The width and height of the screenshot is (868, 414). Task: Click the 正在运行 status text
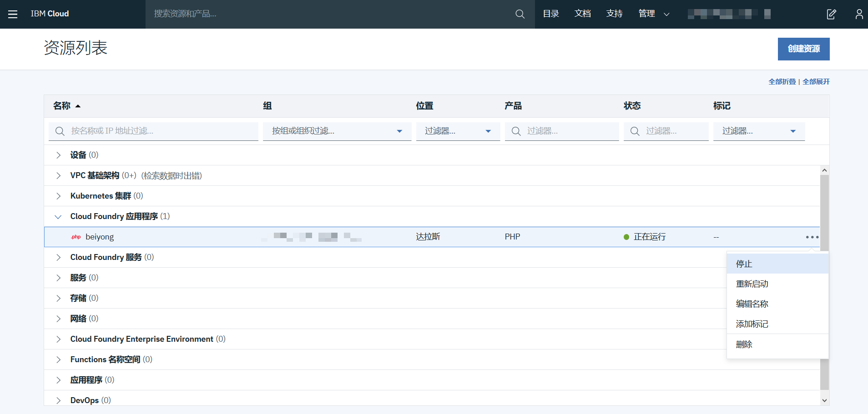[650, 237]
